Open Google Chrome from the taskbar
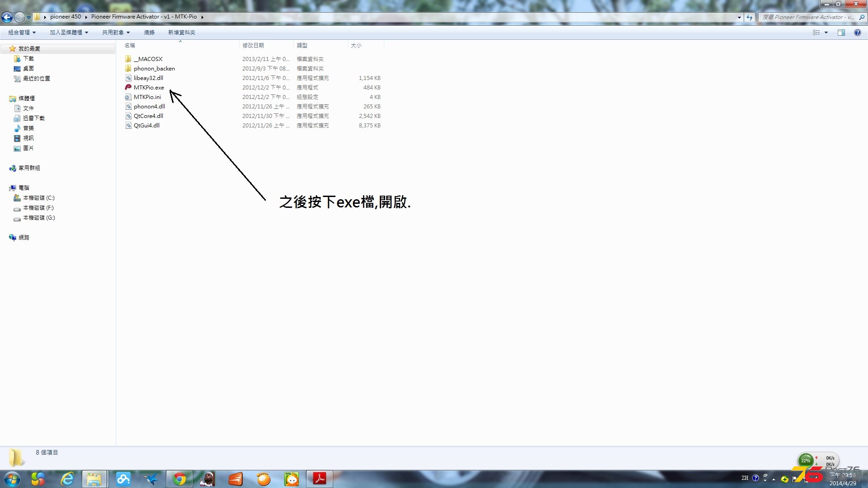This screenshot has height=488, width=868. pos(179,479)
